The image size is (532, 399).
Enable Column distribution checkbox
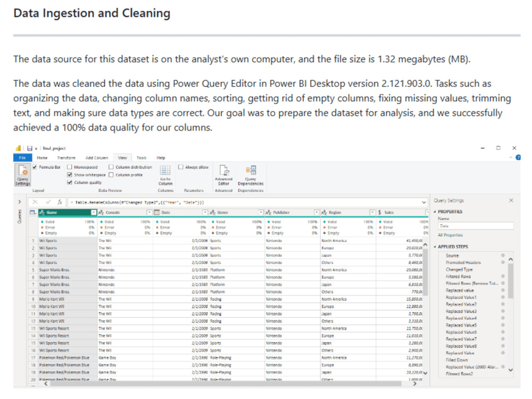(x=111, y=167)
